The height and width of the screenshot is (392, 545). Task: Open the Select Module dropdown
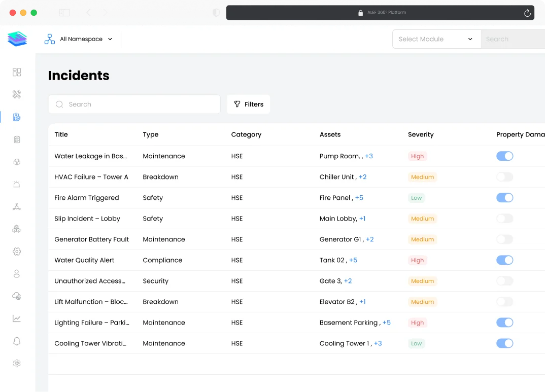tap(436, 39)
